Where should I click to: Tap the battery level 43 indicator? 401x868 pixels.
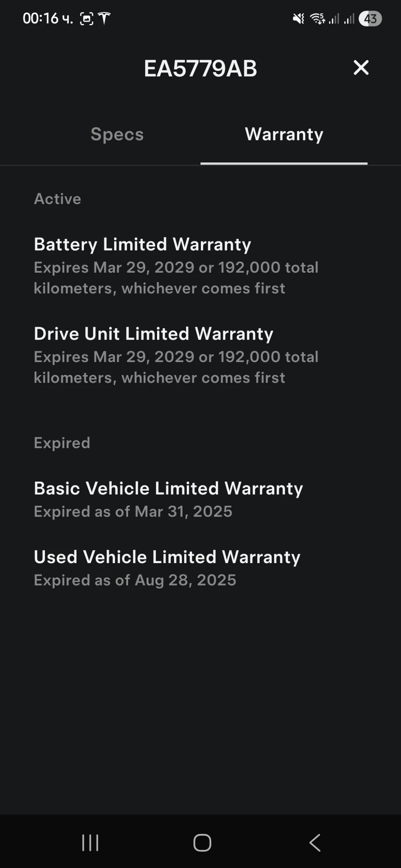370,18
